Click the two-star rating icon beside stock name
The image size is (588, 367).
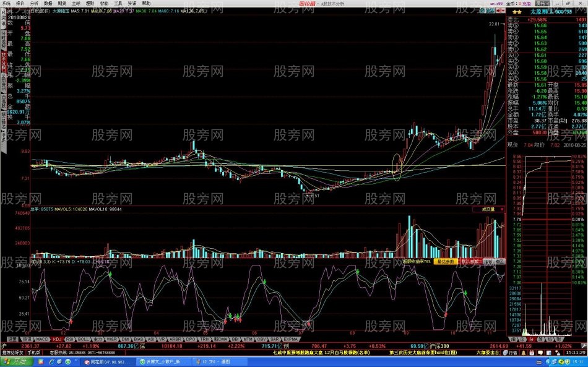(x=517, y=12)
